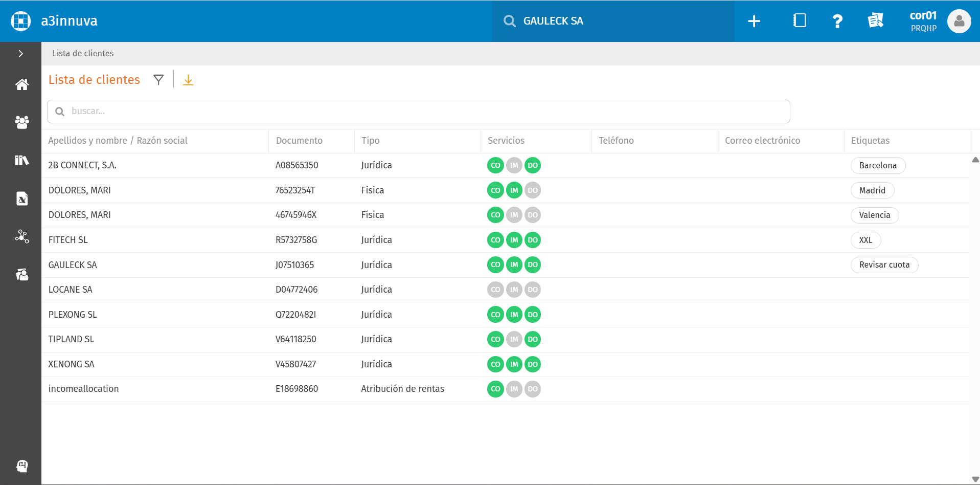980x485 pixels.
Task: Click the scroll up arrow of the list
Action: point(975,160)
